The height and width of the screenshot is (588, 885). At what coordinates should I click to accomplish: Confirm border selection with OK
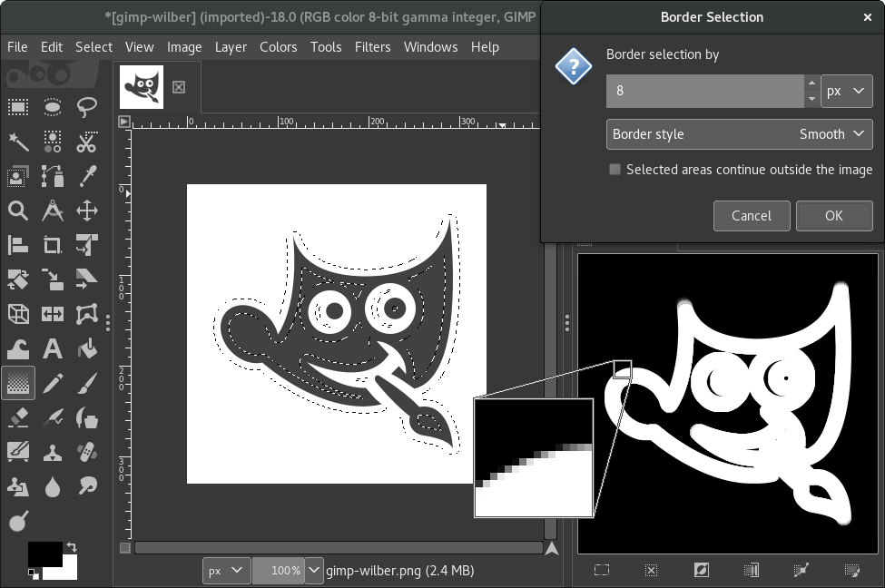pyautogui.click(x=834, y=216)
